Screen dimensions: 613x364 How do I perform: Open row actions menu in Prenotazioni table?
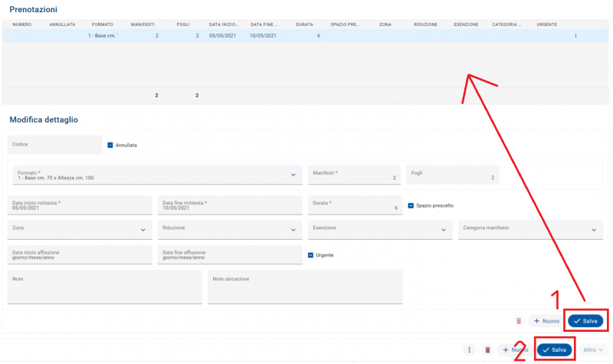coord(575,36)
